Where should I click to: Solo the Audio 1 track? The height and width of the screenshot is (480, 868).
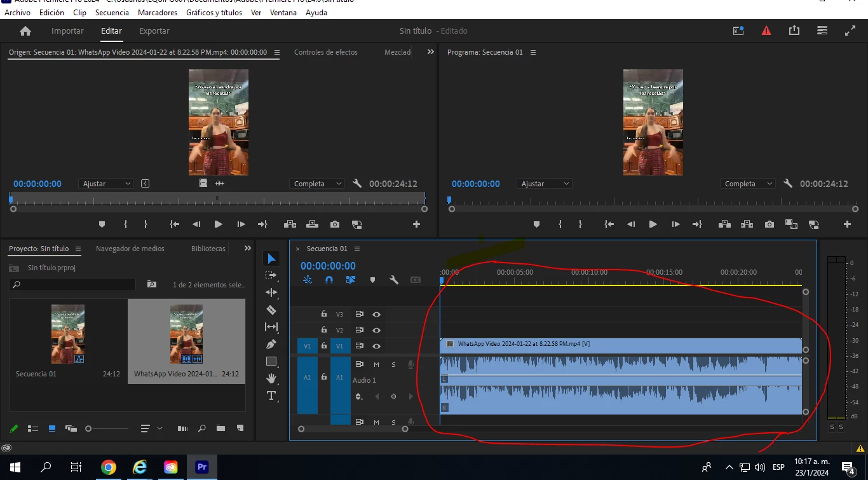coord(393,364)
